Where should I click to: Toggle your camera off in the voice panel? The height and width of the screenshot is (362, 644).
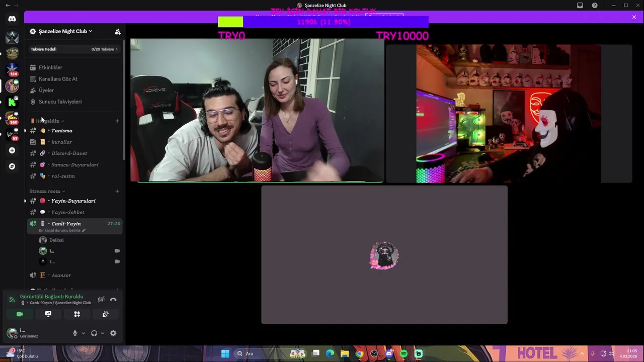20,314
